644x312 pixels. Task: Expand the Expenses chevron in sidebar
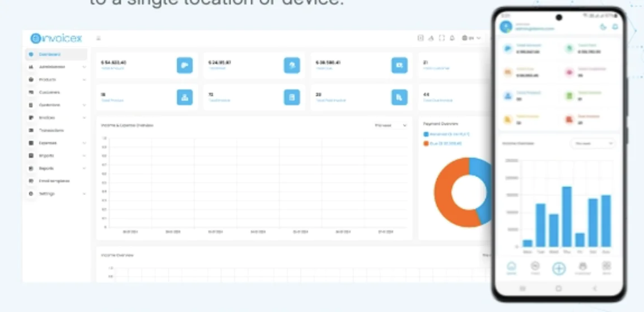click(x=84, y=143)
